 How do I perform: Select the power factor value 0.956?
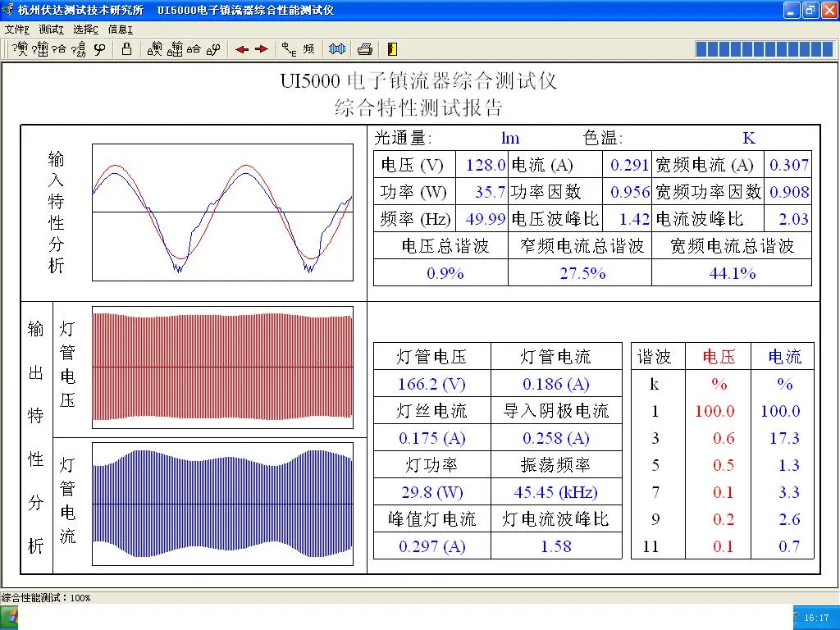(629, 192)
